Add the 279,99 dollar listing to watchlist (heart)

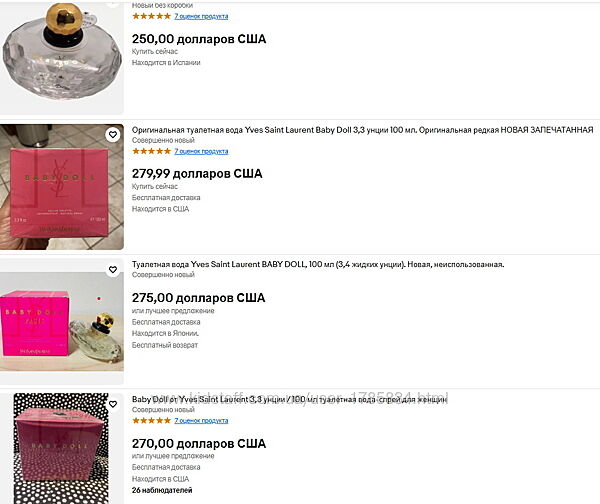click(113, 134)
